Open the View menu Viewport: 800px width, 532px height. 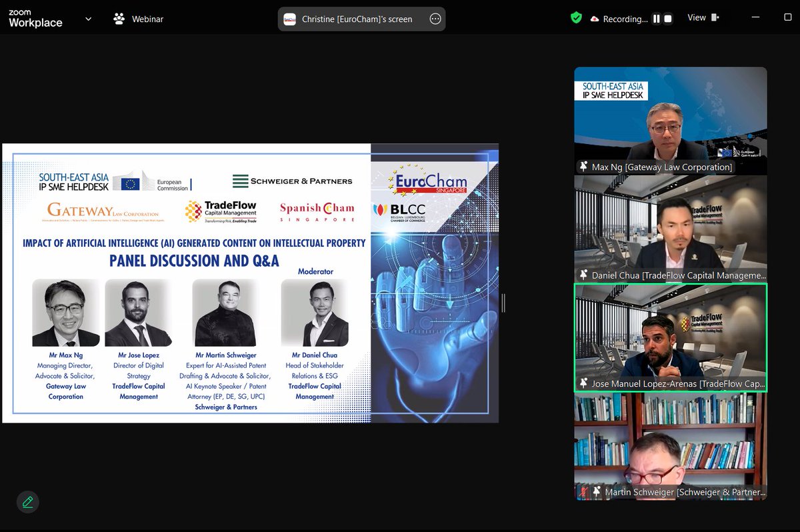click(697, 17)
